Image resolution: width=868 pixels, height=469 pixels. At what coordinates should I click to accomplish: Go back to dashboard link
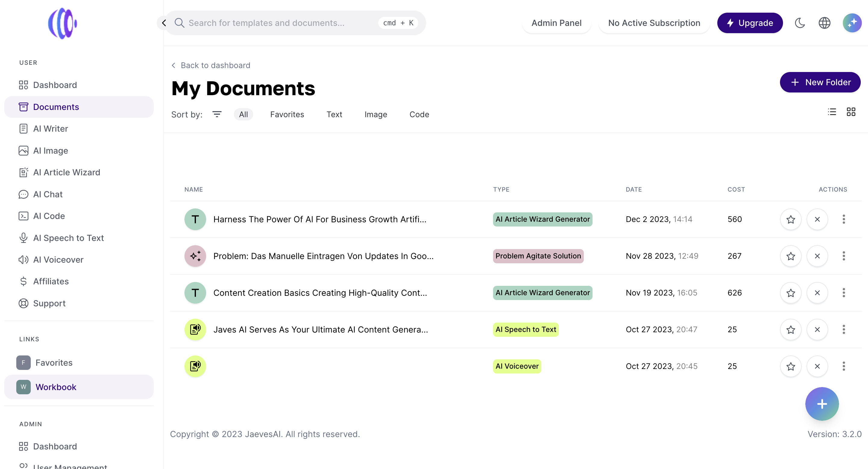211,65
